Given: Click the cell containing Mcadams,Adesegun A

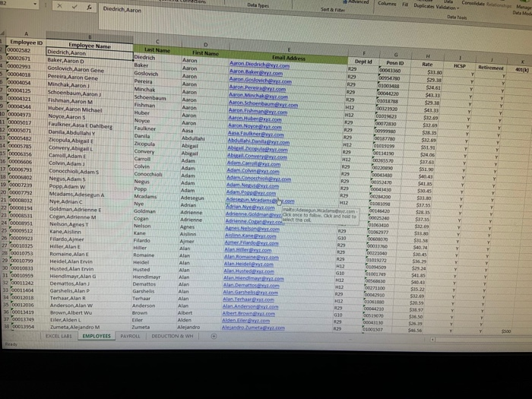Looking at the screenshot, I should click(89, 195).
